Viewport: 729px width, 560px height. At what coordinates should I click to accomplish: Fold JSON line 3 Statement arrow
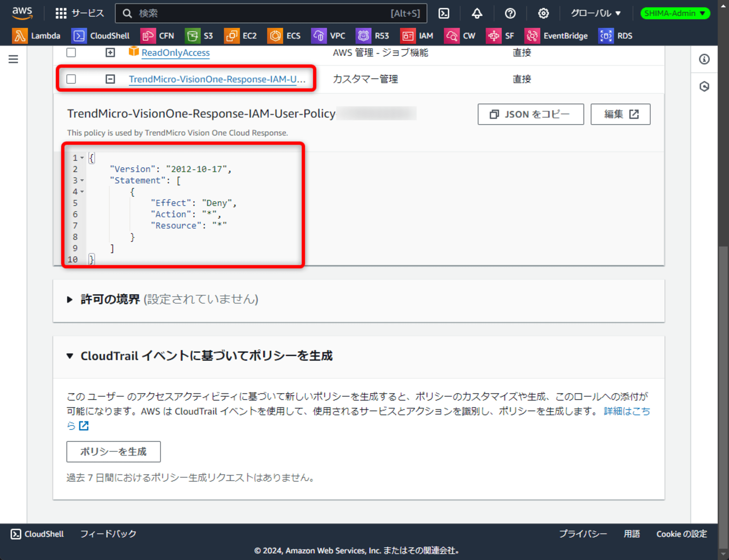click(82, 180)
